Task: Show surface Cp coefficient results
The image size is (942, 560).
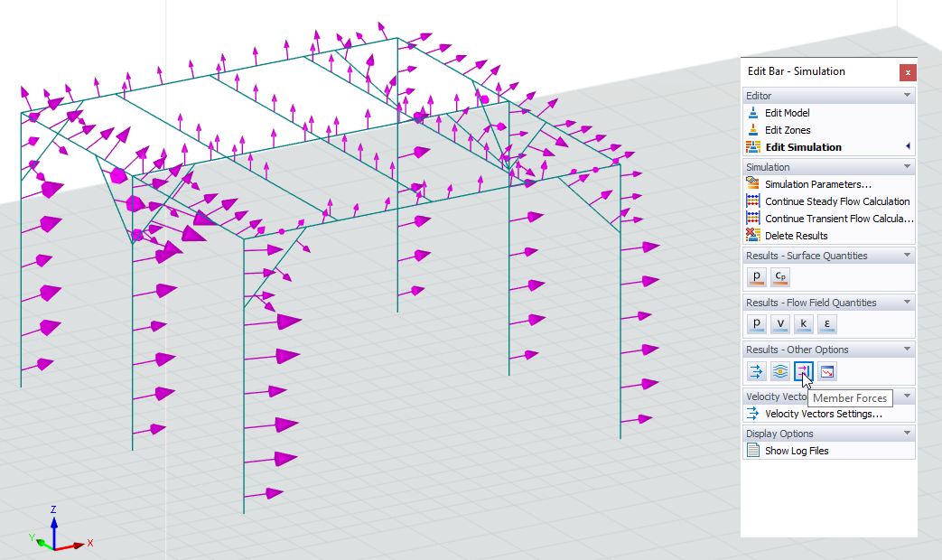Action: point(779,277)
